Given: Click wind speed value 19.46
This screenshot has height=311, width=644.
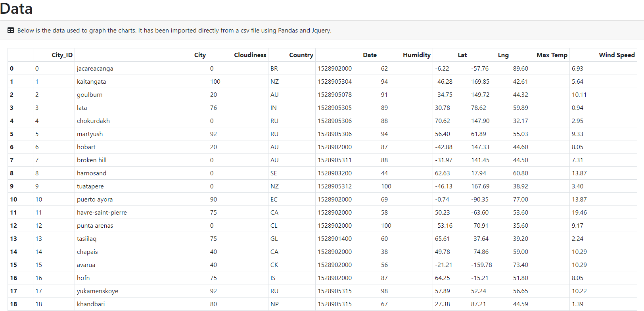Looking at the screenshot, I should click(579, 212).
